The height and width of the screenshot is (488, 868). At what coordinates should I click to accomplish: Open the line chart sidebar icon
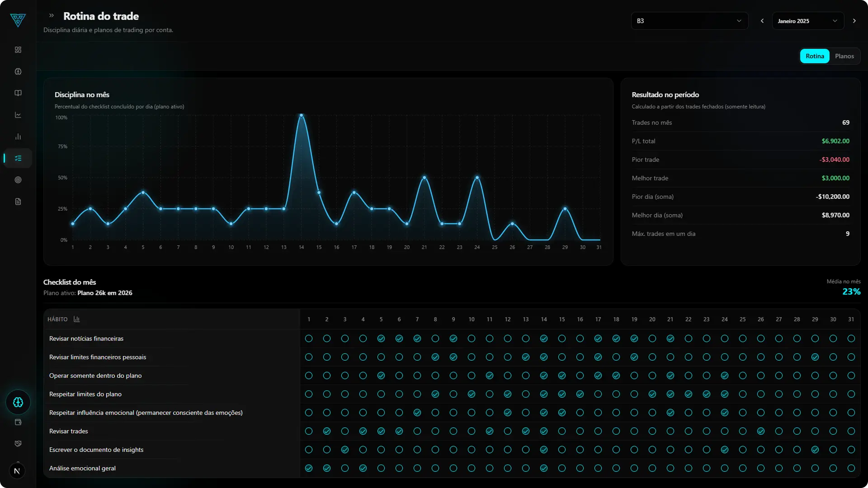(x=18, y=115)
